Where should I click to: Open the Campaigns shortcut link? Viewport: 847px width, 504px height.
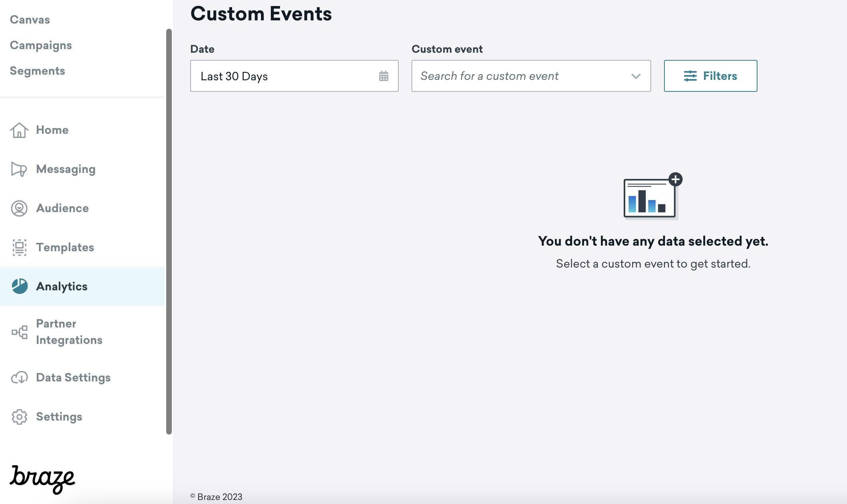41,45
